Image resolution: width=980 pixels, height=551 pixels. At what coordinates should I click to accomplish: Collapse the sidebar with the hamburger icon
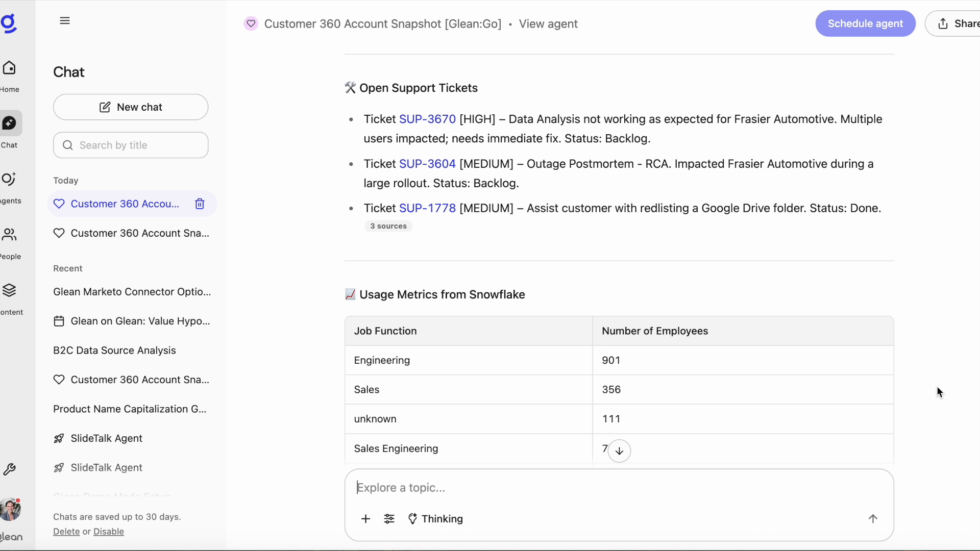(x=65, y=20)
